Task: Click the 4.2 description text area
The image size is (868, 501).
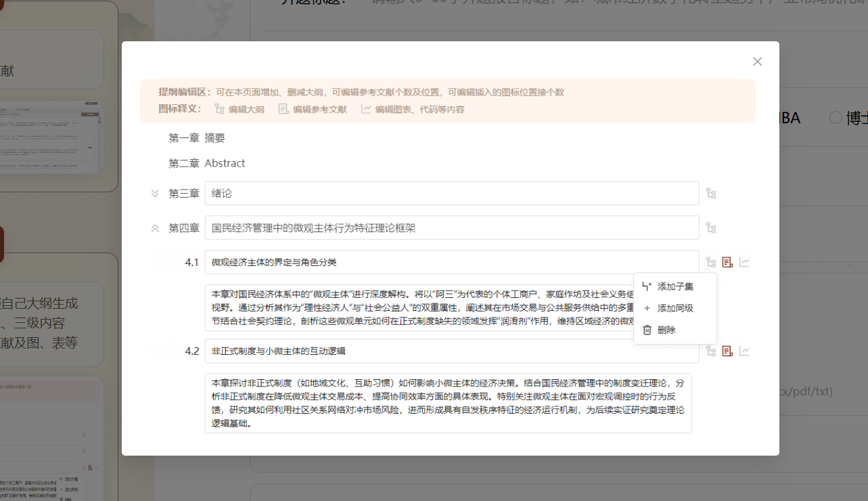Action: 448,403
